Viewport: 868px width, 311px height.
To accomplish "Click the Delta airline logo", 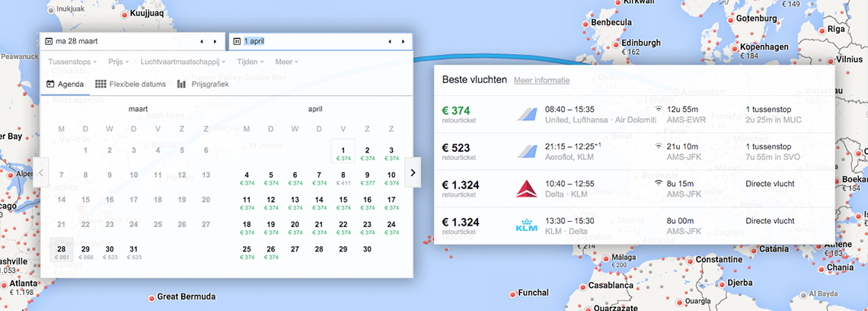I will (x=526, y=188).
